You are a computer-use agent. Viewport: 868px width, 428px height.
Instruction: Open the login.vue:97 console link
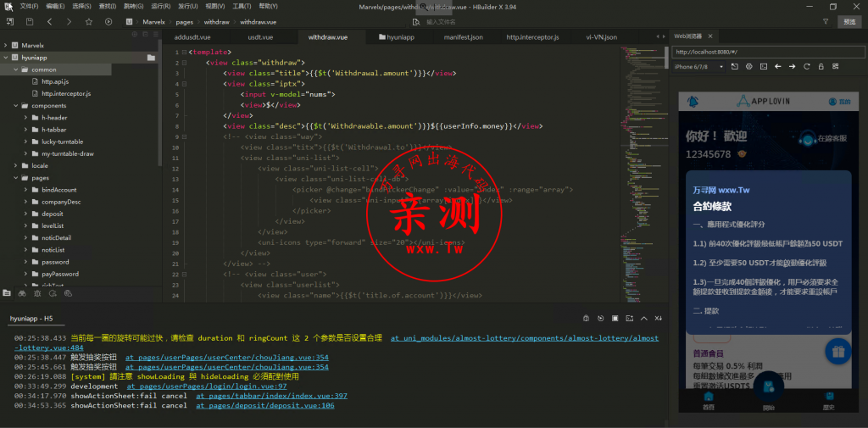207,386
